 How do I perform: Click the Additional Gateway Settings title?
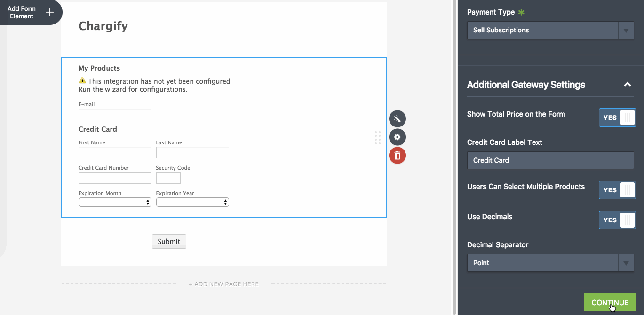526,85
